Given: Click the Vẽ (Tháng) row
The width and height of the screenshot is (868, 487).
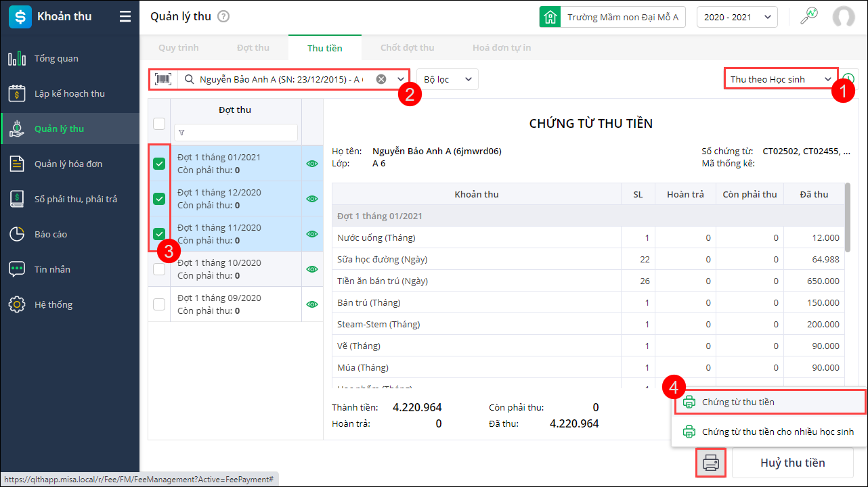Looking at the screenshot, I should tap(588, 346).
